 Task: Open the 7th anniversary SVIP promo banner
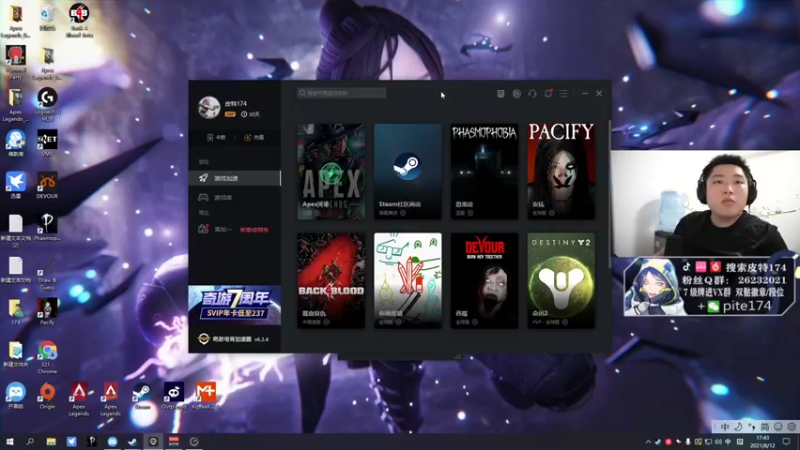(235, 305)
